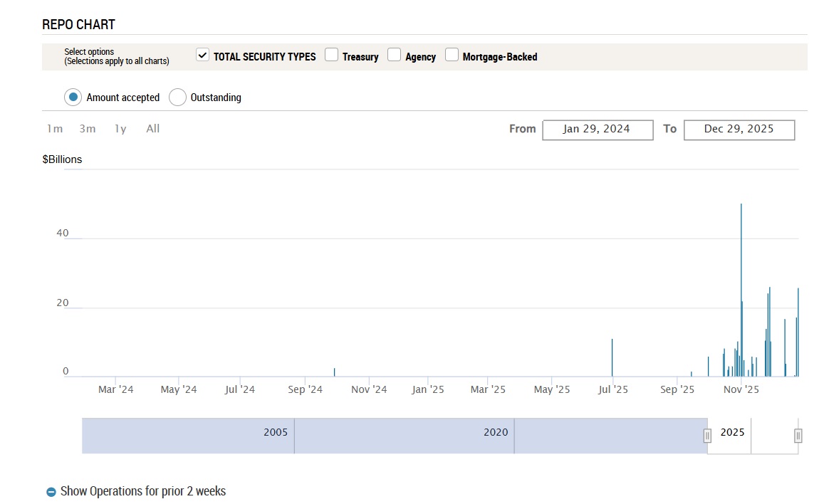The height and width of the screenshot is (504, 814).
Task: Click the Jan '25 axis label
Action: (x=428, y=389)
